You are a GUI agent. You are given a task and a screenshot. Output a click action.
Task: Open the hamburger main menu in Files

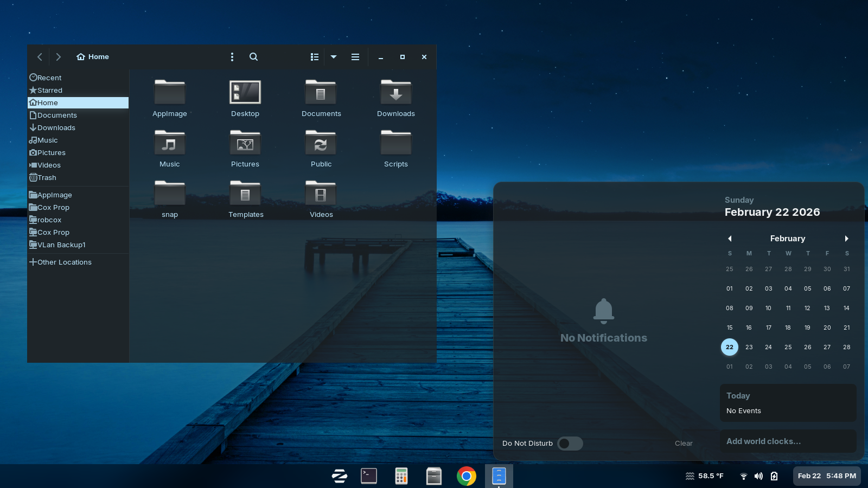[x=355, y=57]
